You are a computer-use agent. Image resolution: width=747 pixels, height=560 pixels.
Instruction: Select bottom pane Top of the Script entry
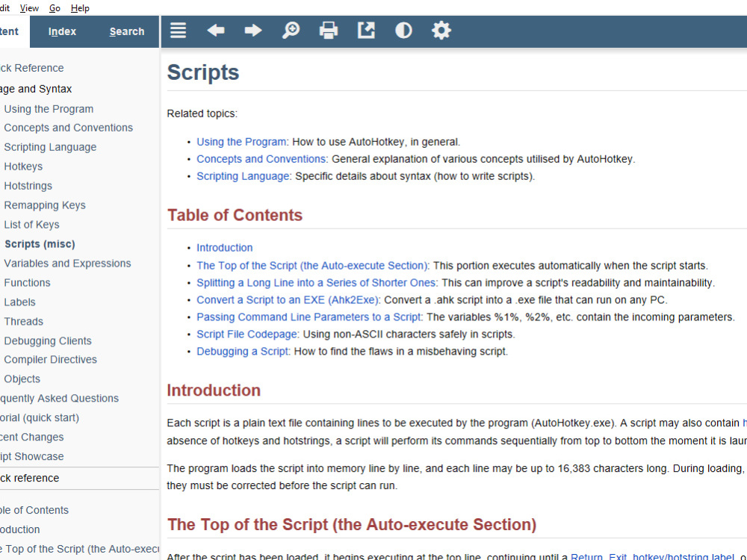point(80,549)
